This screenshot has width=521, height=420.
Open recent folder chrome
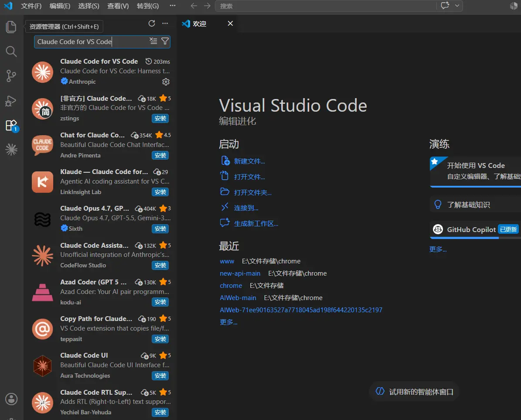click(231, 286)
